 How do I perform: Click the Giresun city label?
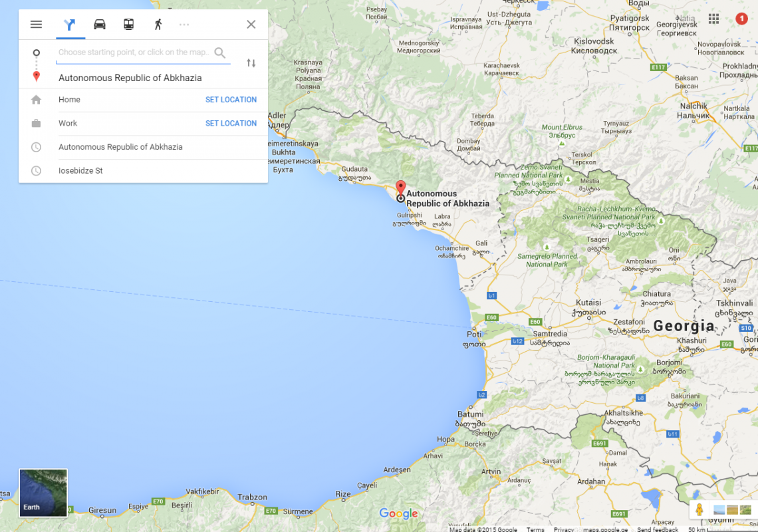click(x=102, y=510)
